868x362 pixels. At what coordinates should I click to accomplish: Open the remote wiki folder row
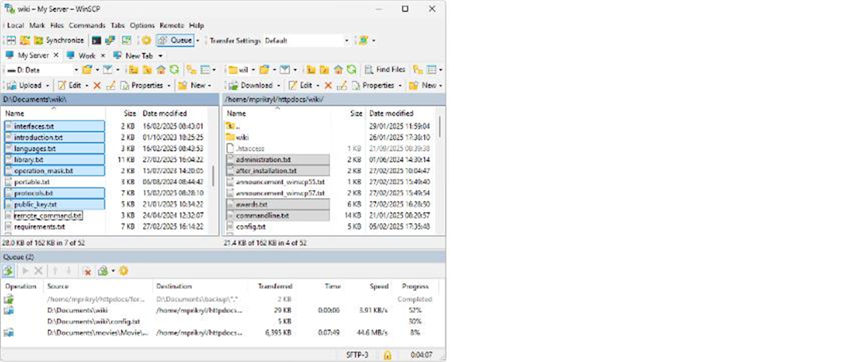pyautogui.click(x=242, y=137)
